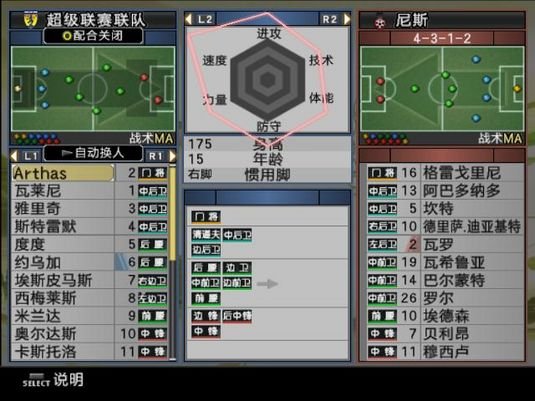Select 奥尔达斯 number 10 in the lineup
535x401 pixels.
click(x=89, y=333)
